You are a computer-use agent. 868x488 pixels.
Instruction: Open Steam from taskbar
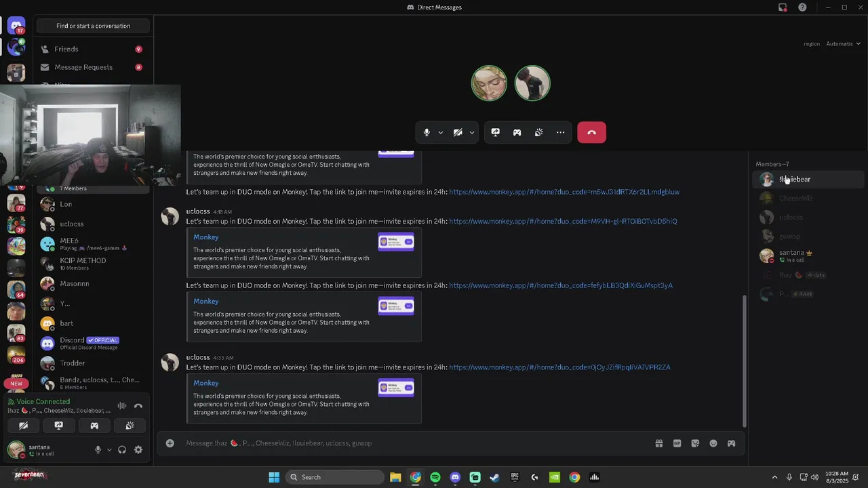tap(495, 477)
